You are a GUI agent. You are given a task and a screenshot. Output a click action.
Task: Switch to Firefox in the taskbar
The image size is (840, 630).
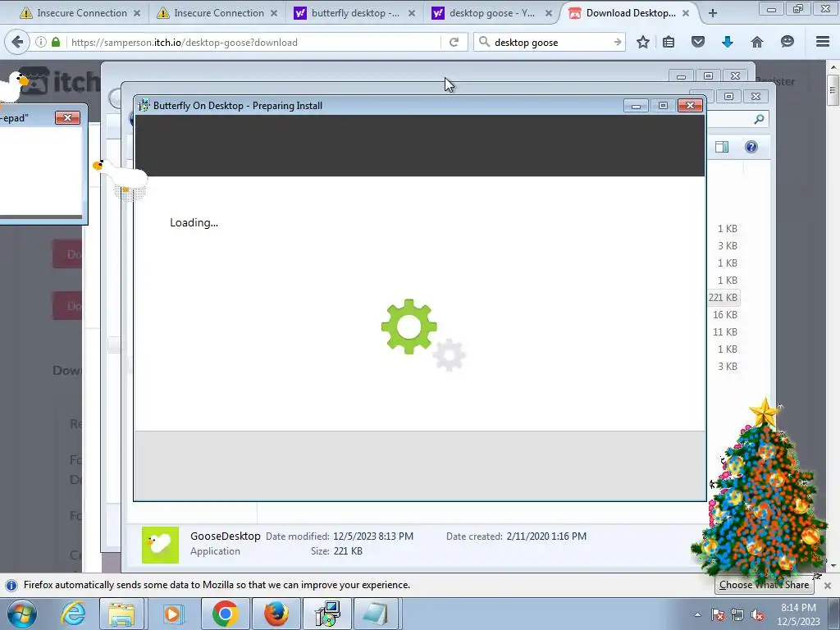(276, 614)
